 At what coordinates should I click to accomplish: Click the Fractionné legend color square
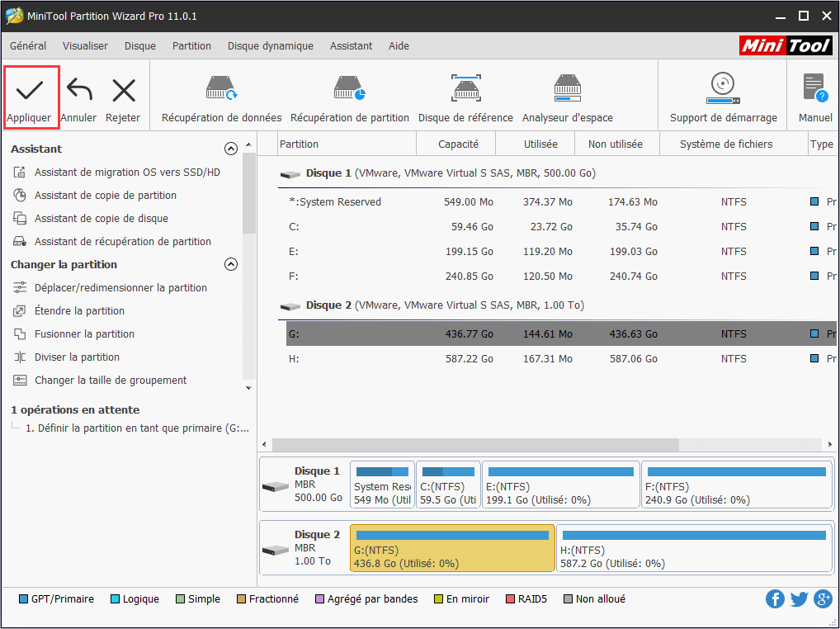[x=239, y=598]
